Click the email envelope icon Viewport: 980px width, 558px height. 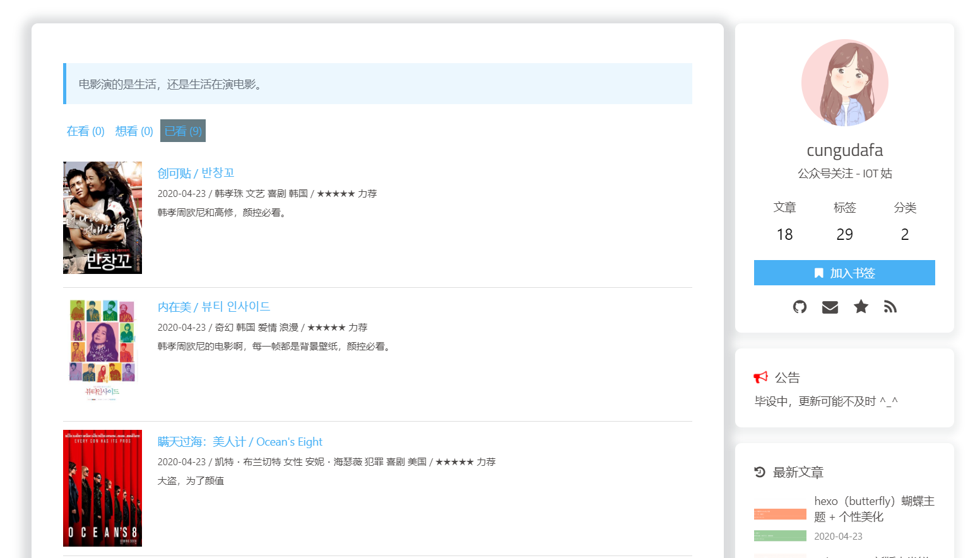(x=830, y=307)
